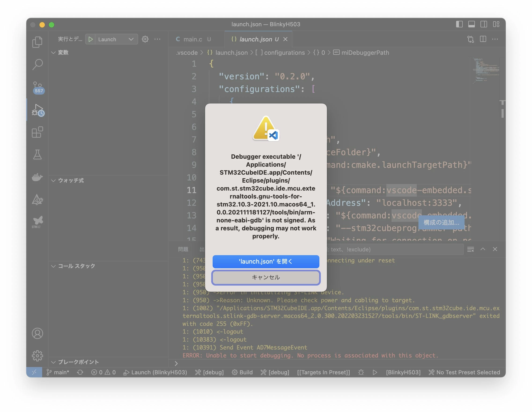Click the .vscode breadcrumb
532x412 pixels.
pyautogui.click(x=187, y=53)
